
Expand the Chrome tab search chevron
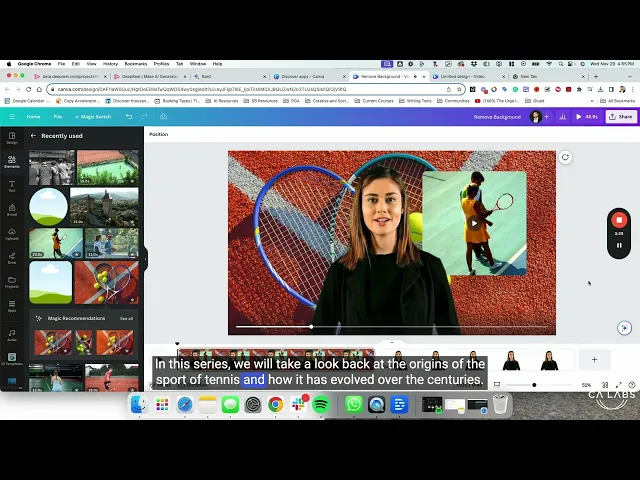(629, 76)
